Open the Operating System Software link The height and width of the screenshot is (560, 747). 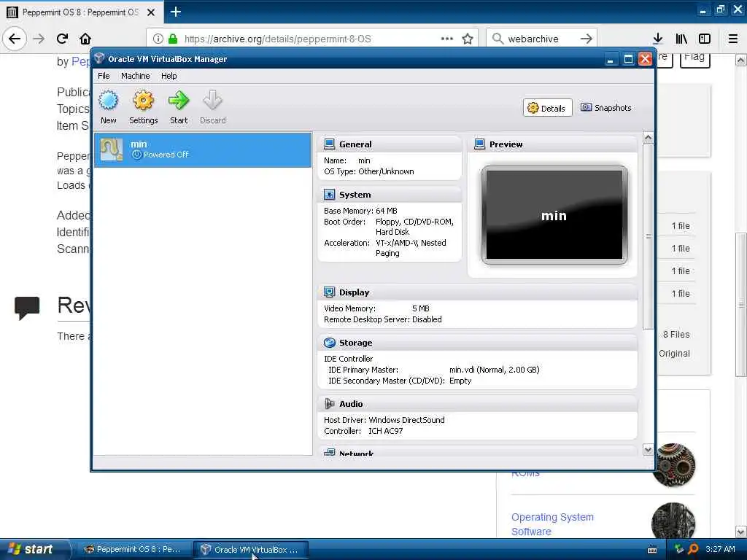point(552,524)
